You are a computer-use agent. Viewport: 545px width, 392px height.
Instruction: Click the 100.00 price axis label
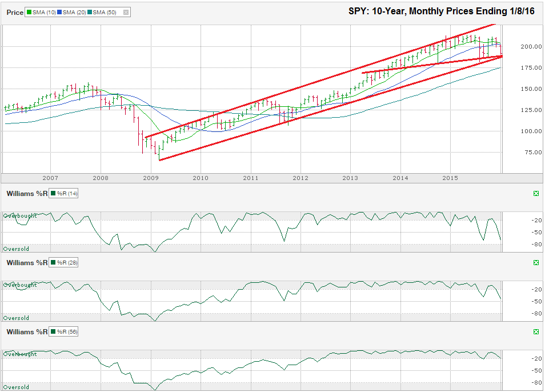(531, 131)
